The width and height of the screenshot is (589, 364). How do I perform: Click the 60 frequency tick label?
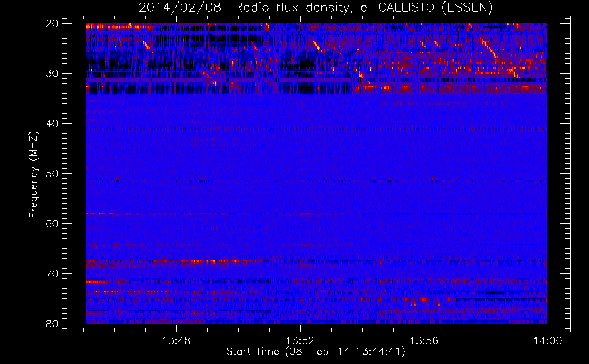pyautogui.click(x=52, y=224)
